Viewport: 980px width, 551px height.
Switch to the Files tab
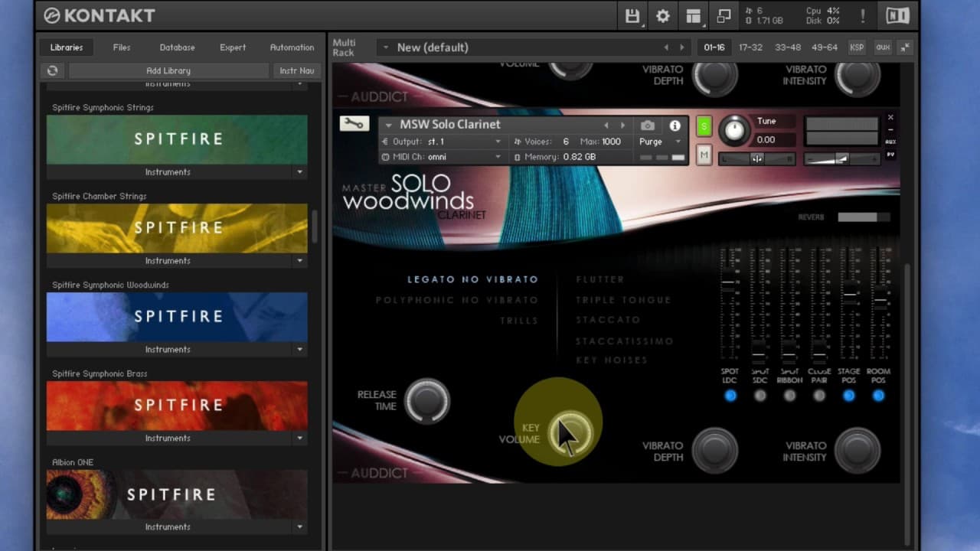(122, 47)
